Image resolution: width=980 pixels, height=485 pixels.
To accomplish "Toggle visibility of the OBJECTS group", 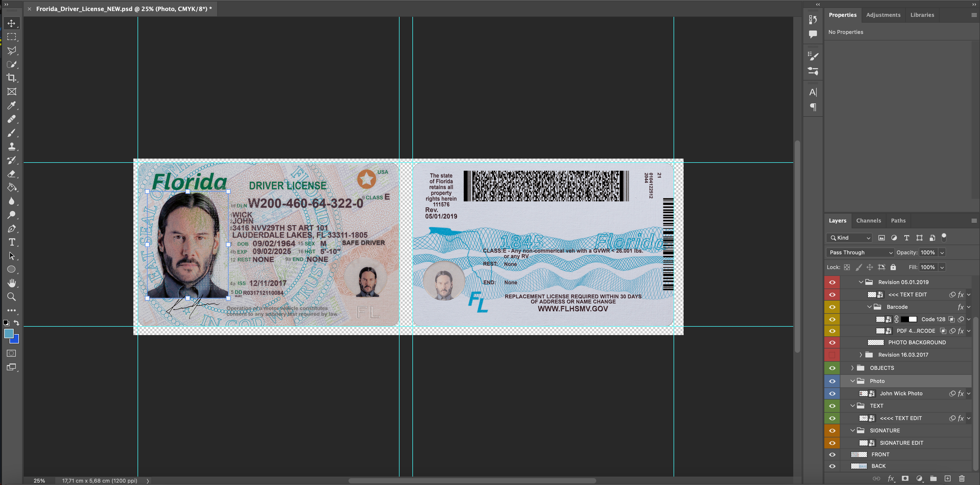I will click(832, 368).
